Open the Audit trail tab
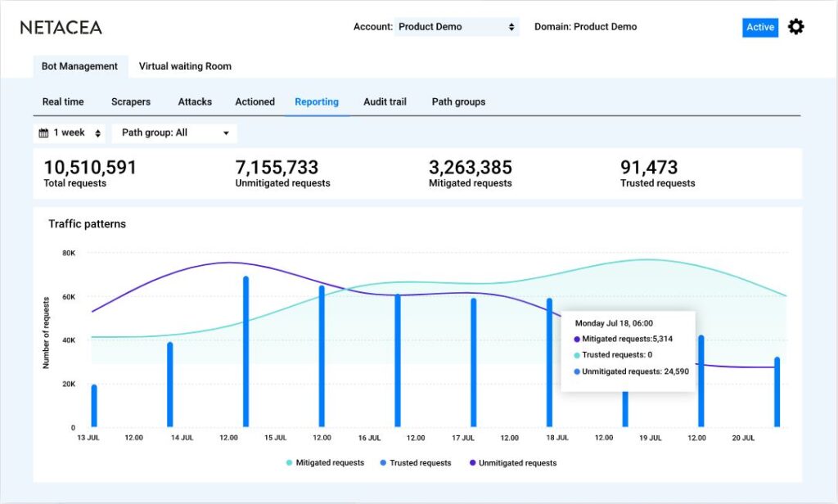 tap(385, 102)
